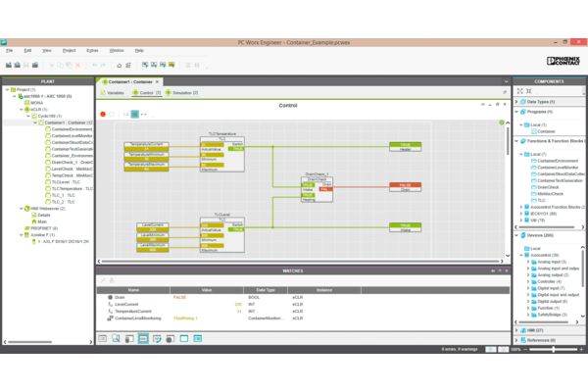Open the Project menu
Viewport: 588px width, 392px height.
click(x=69, y=51)
